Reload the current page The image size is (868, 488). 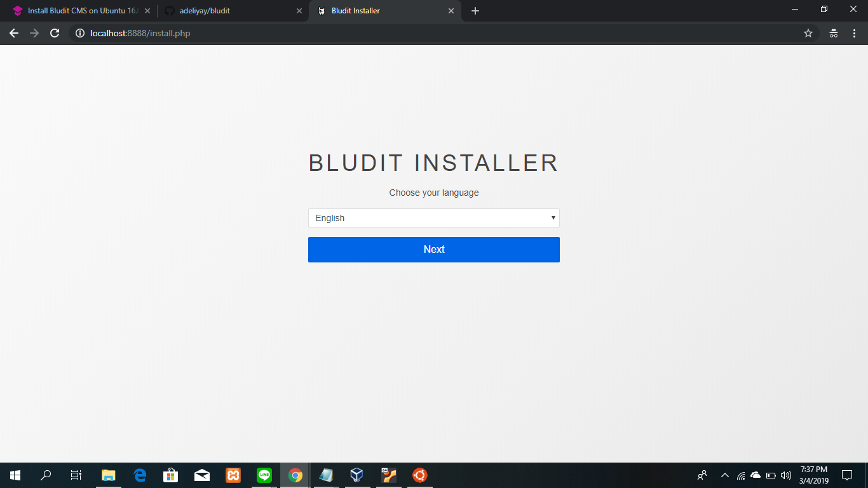click(x=55, y=33)
